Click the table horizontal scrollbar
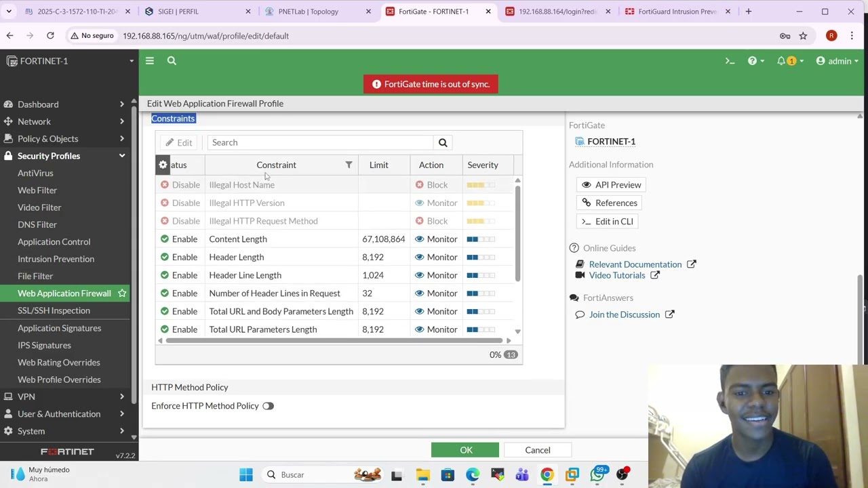The height and width of the screenshot is (488, 868). (336, 341)
